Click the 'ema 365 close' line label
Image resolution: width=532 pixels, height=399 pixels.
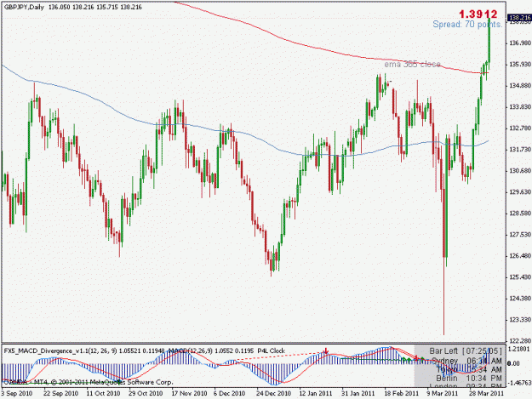(x=412, y=64)
